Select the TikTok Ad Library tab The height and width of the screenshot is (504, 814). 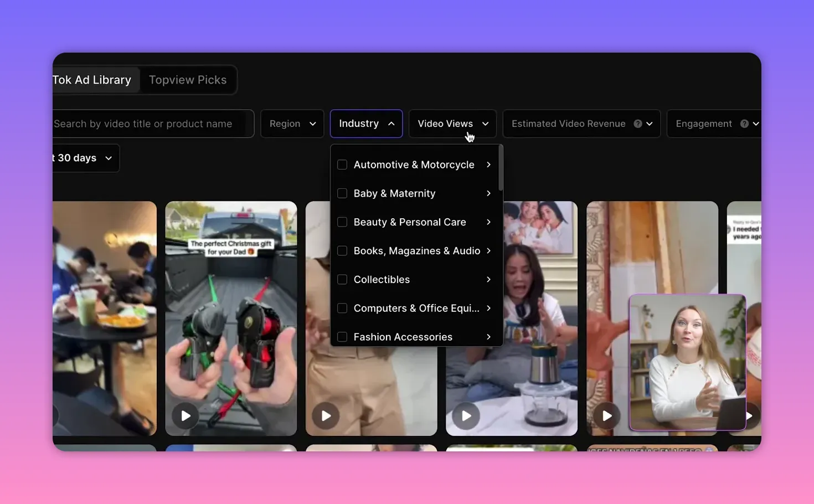tap(91, 79)
